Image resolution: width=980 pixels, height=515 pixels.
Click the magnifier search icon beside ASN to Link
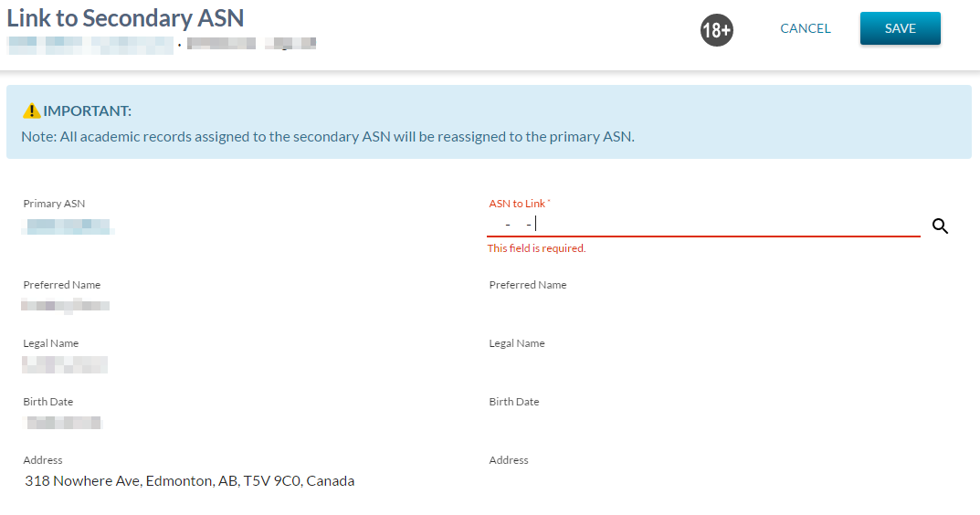click(x=940, y=226)
